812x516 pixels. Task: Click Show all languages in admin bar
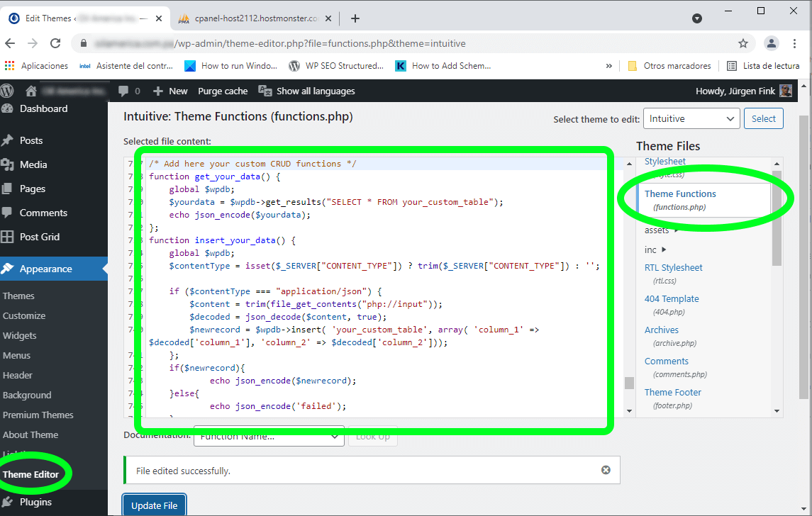(306, 91)
